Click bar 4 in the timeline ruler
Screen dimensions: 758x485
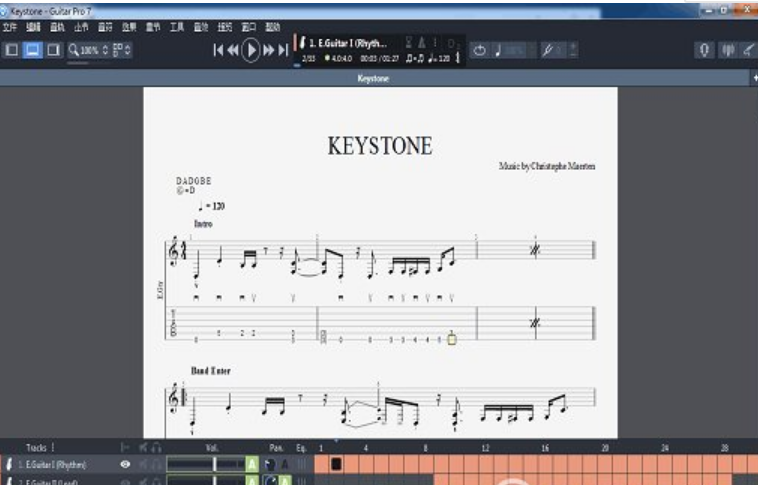tap(366, 448)
